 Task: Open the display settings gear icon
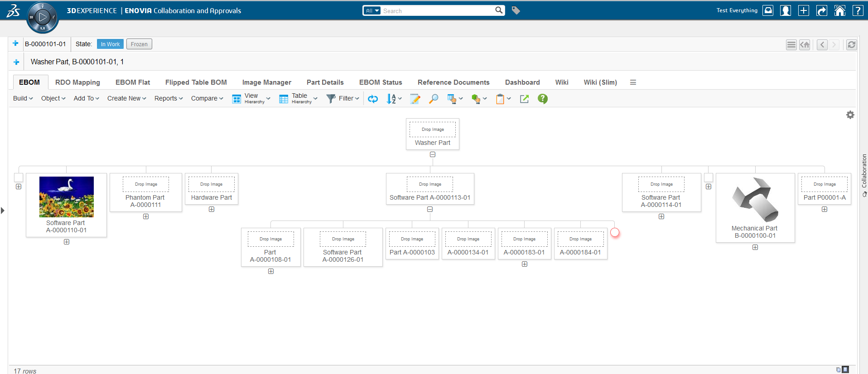click(x=850, y=115)
